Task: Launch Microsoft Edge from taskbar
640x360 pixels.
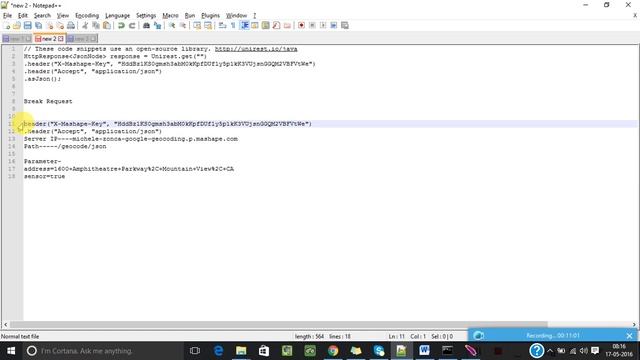Action: pos(218,351)
